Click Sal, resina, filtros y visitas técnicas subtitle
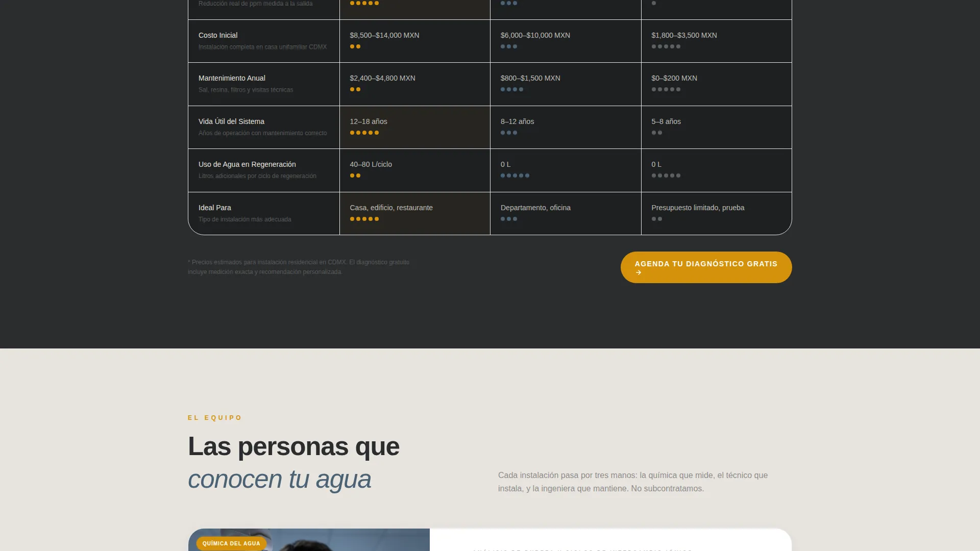Screen dimensions: 980x551 [x=246, y=90]
